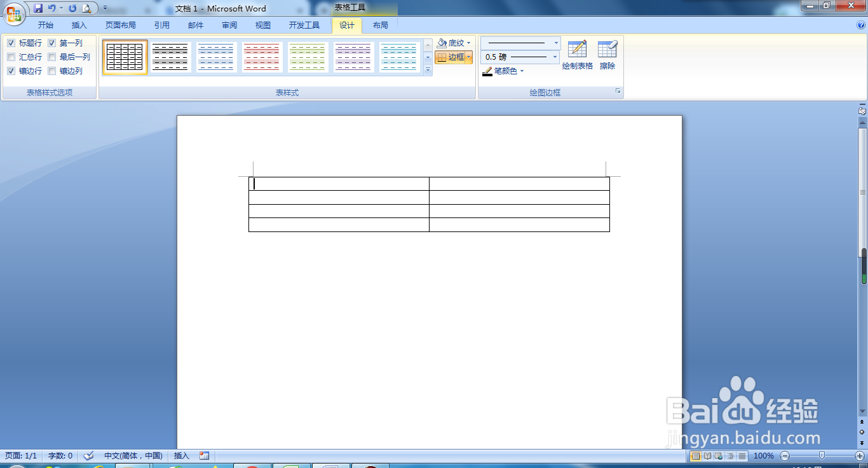
Task: Switch to Web Layout view
Action: point(719,456)
